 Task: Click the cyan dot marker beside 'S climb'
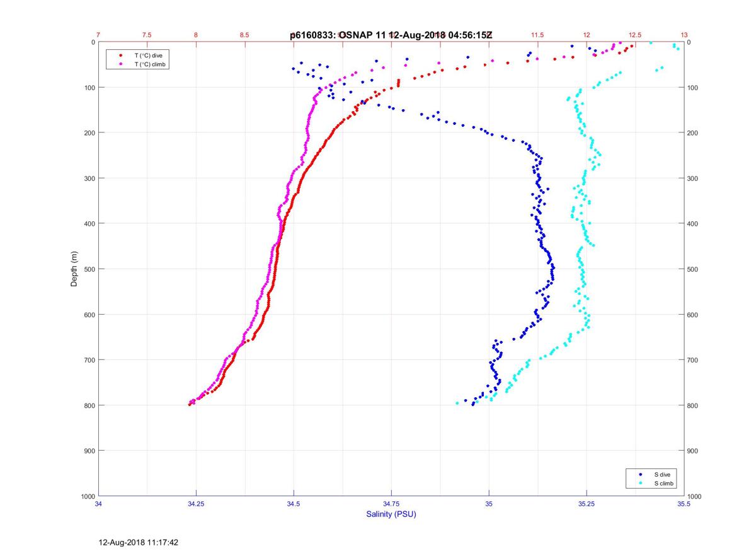pyautogui.click(x=641, y=483)
